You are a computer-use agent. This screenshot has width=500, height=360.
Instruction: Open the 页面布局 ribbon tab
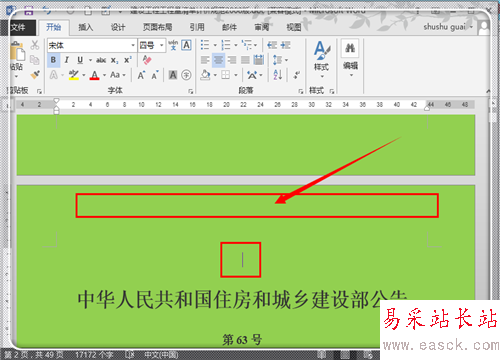pos(157,27)
